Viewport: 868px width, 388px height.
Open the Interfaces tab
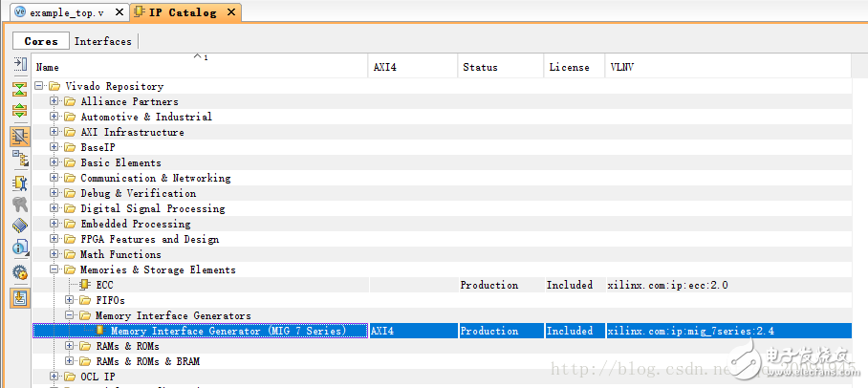pyautogui.click(x=103, y=41)
